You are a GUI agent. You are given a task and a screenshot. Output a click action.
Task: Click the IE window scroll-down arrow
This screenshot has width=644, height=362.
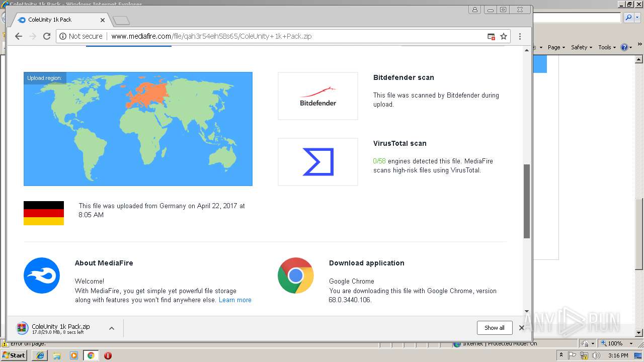(639, 333)
